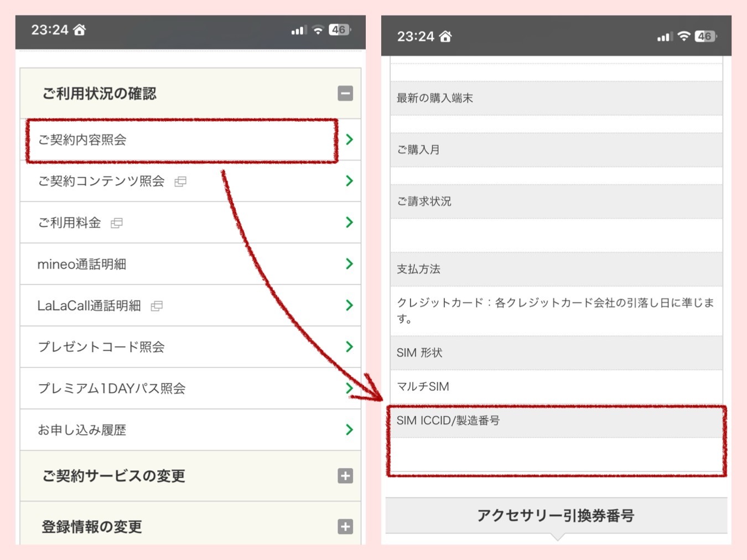Tap Wi-Fi icon in left phone status bar
747x560 pixels.
tap(318, 30)
